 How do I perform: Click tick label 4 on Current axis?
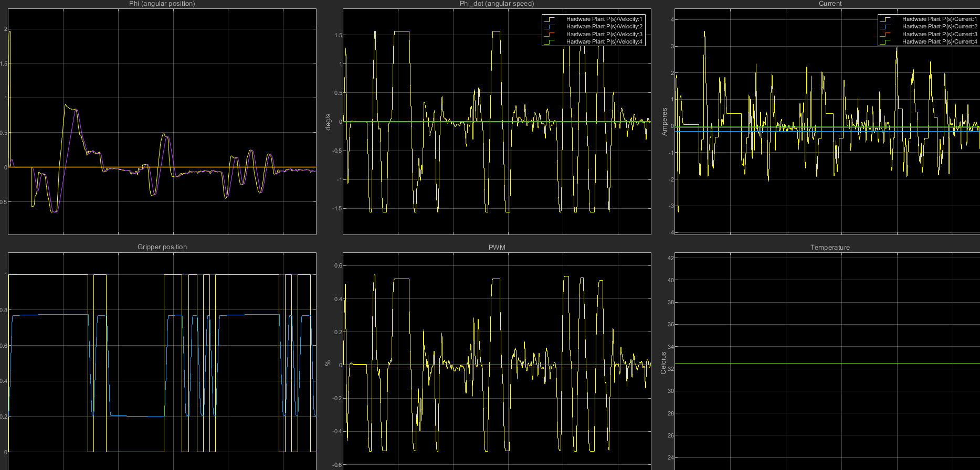coord(672,20)
